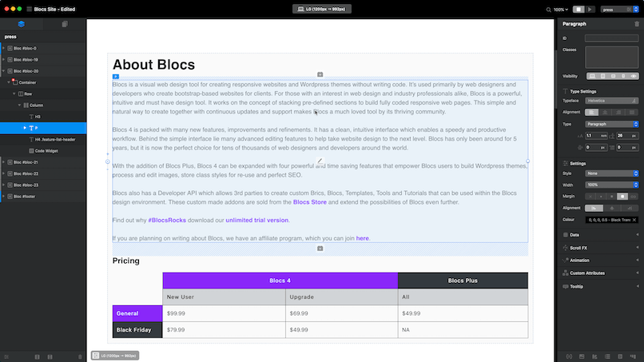The width and height of the screenshot is (644, 362).
Task: Set text alignment to right
Action: (618, 112)
